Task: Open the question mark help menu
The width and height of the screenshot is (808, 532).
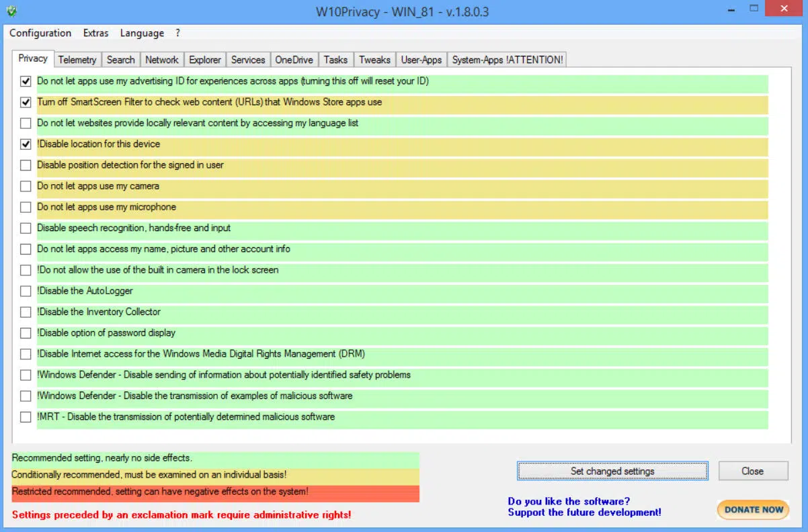Action: (177, 33)
